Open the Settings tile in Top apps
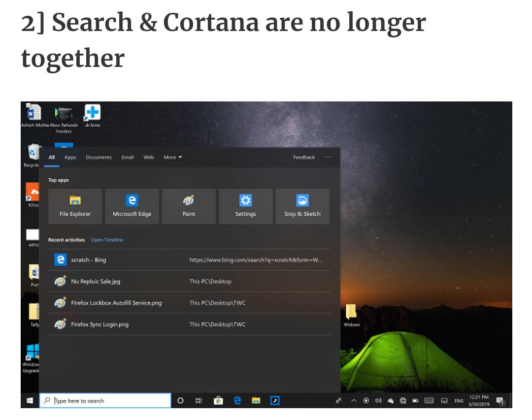Image resolution: width=532 pixels, height=420 pixels. click(x=246, y=206)
